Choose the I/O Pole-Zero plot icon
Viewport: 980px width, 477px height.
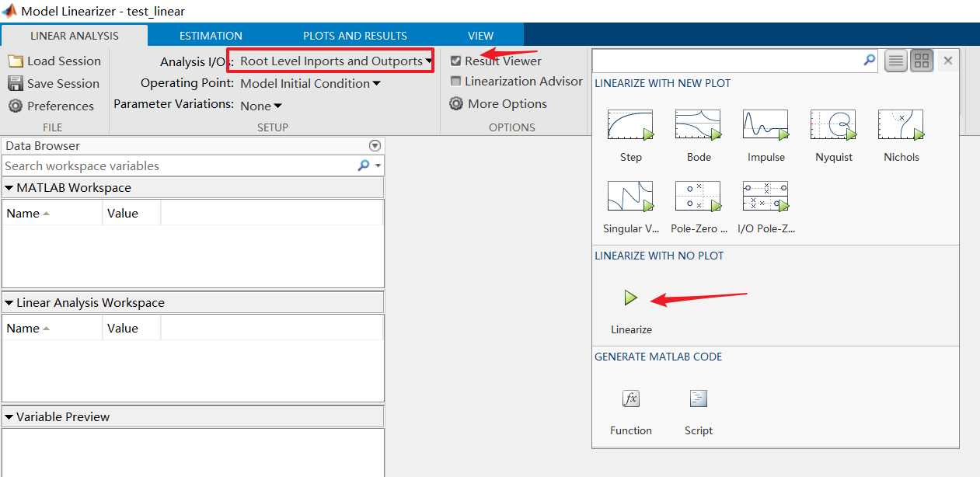tap(766, 197)
